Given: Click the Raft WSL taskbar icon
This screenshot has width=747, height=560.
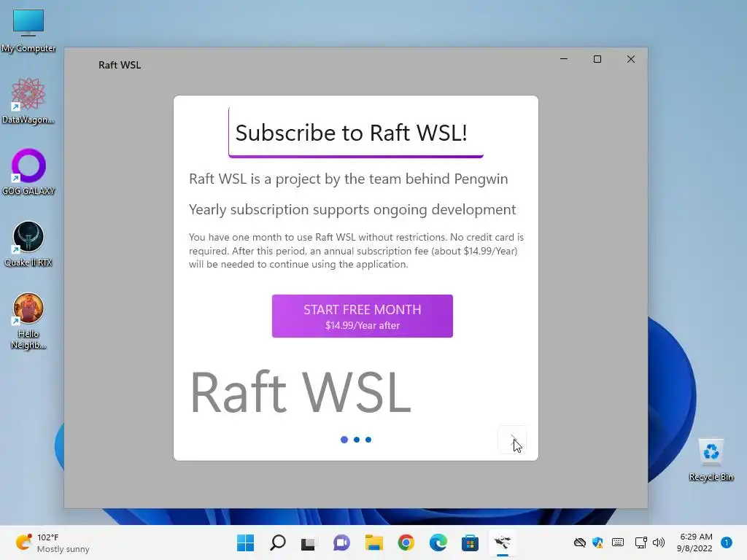Looking at the screenshot, I should click(502, 542).
